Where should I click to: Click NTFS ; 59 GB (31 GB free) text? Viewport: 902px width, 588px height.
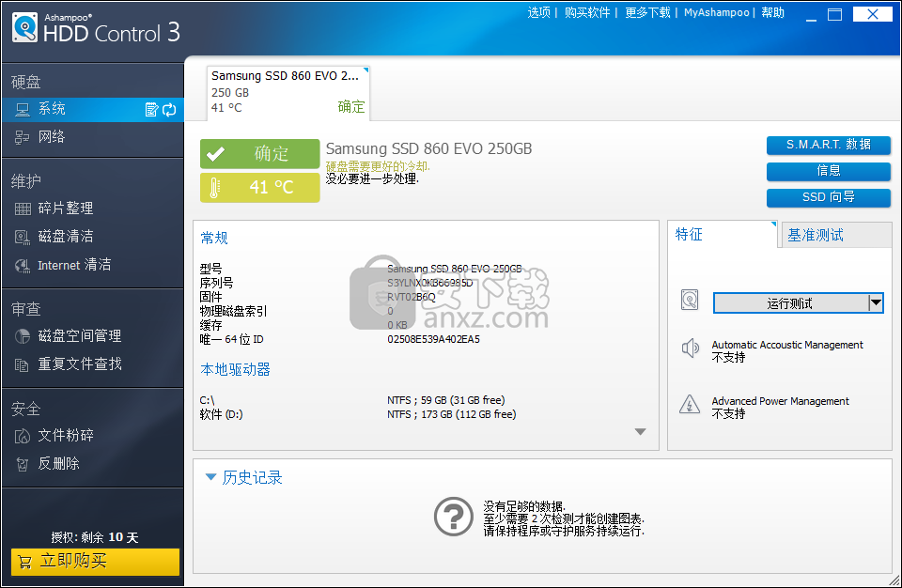click(445, 400)
